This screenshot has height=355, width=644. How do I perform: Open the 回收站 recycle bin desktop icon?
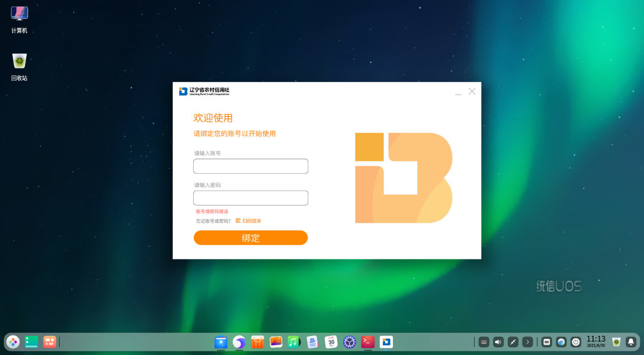click(19, 67)
